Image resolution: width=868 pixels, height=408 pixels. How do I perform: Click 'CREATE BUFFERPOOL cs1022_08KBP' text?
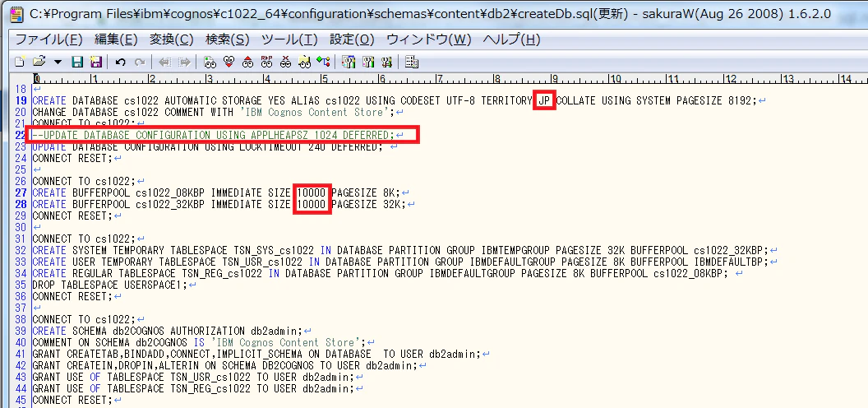(x=118, y=193)
